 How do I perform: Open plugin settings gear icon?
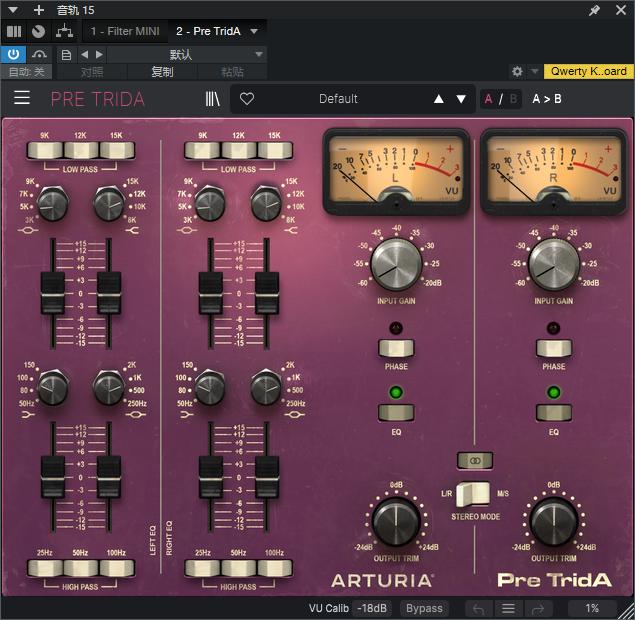pos(517,71)
